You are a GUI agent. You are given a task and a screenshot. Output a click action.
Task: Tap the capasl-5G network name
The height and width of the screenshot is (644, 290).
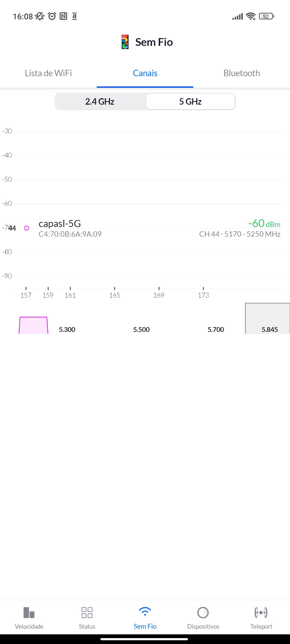point(60,224)
